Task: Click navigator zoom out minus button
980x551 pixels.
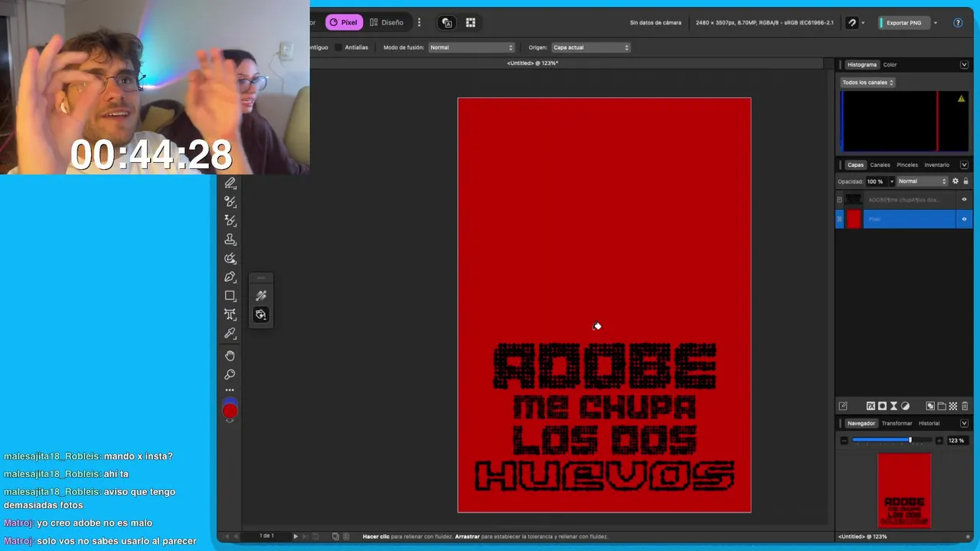Action: (x=844, y=441)
